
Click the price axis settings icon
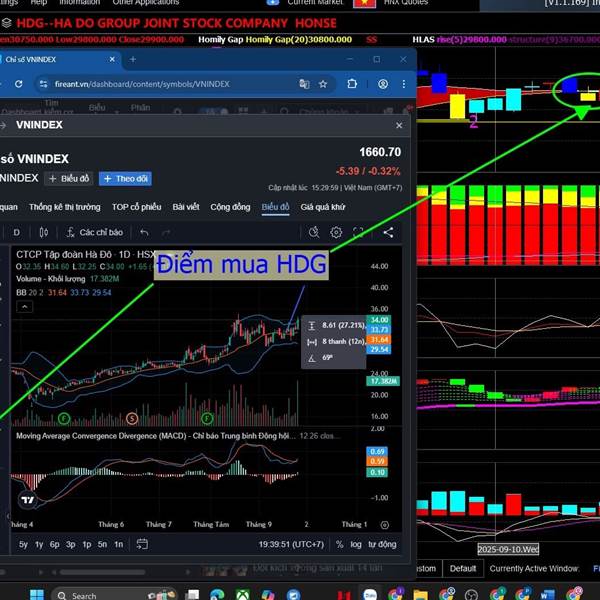pos(385,525)
